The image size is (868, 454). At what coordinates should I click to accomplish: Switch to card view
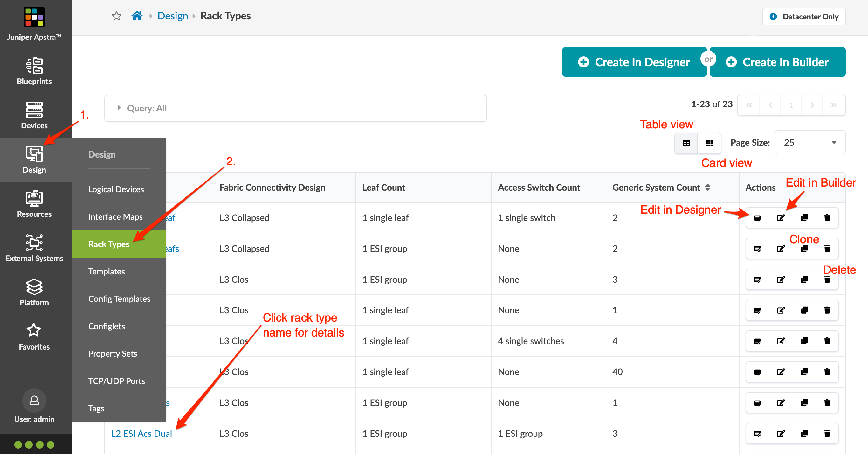(709, 143)
